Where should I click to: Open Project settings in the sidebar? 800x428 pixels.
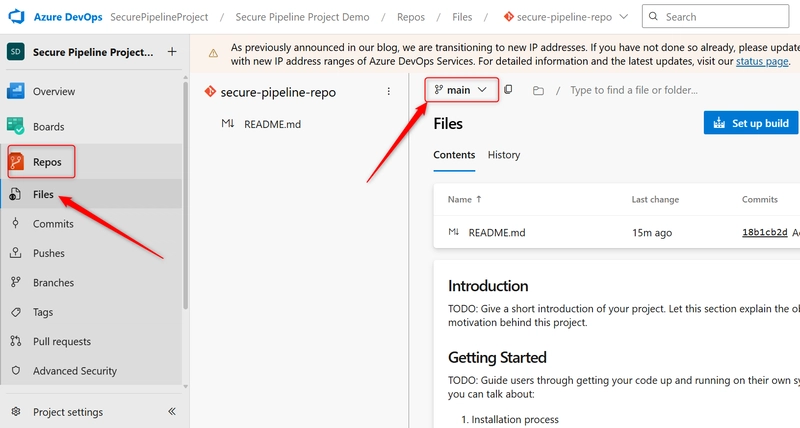68,412
